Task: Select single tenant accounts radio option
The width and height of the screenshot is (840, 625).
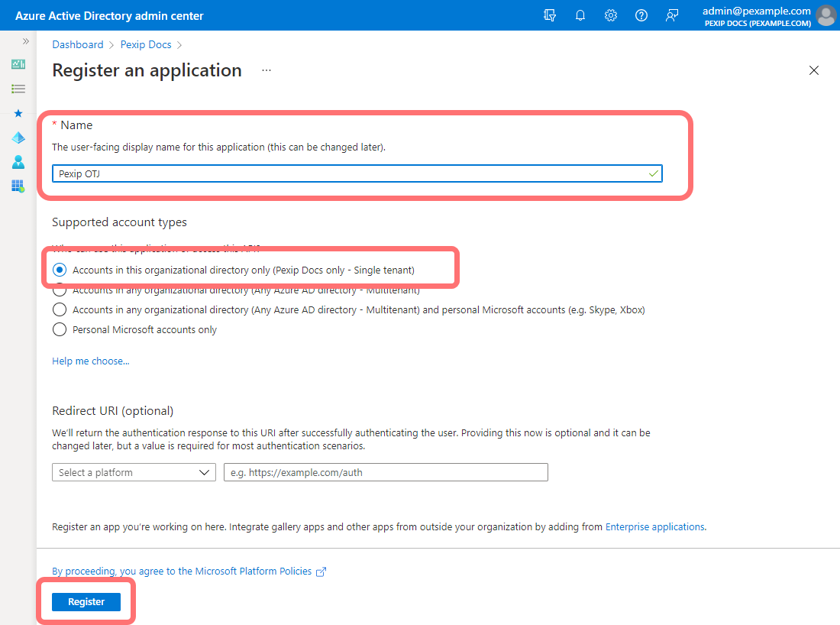Action: coord(60,270)
